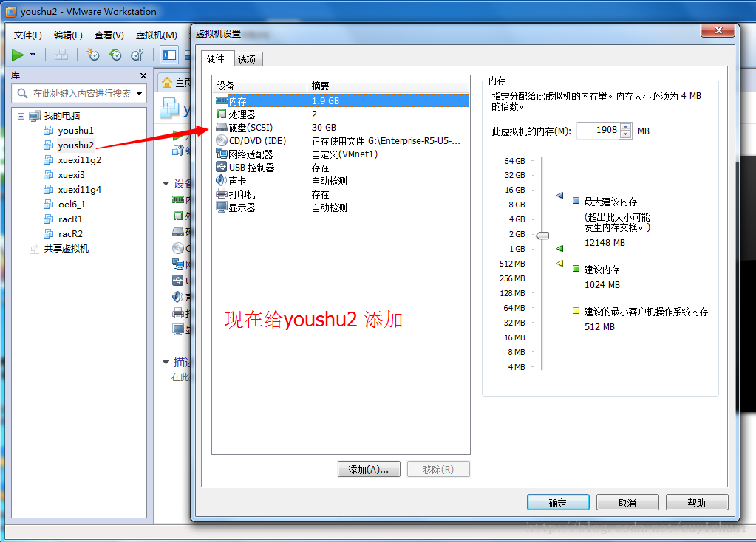The width and height of the screenshot is (756, 542).
Task: Click the green Power On play icon
Action: pyautogui.click(x=18, y=55)
